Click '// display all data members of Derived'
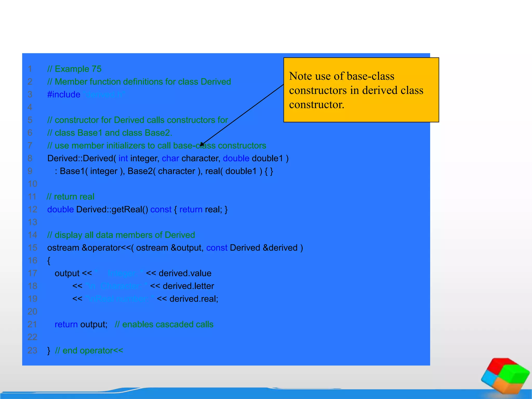This screenshot has height=399, width=532. point(121,235)
